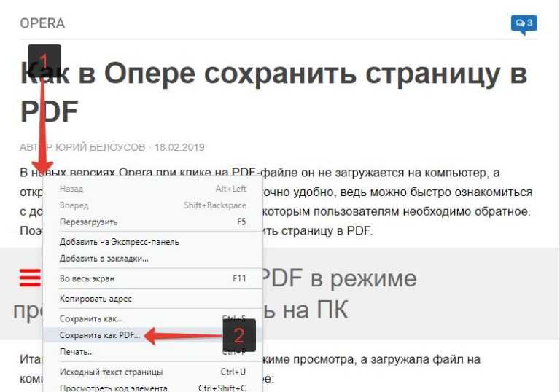Click the text "страницу в PDF."

coord(327,231)
